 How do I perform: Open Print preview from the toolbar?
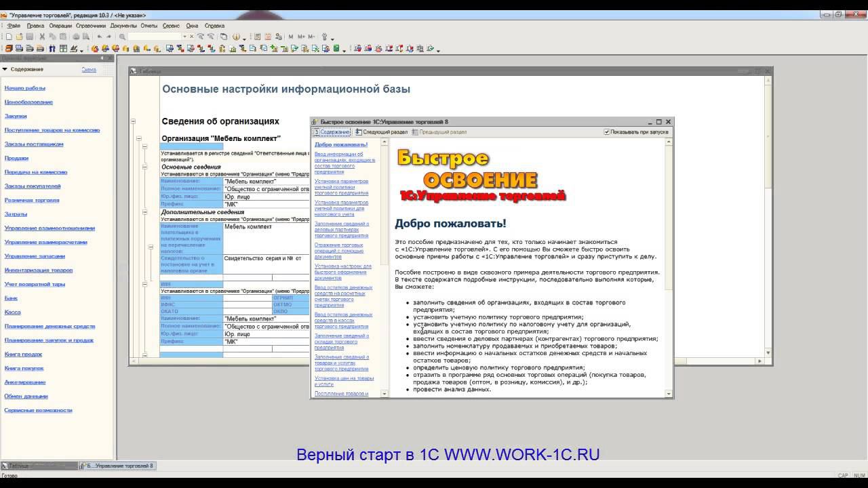pos(86,37)
